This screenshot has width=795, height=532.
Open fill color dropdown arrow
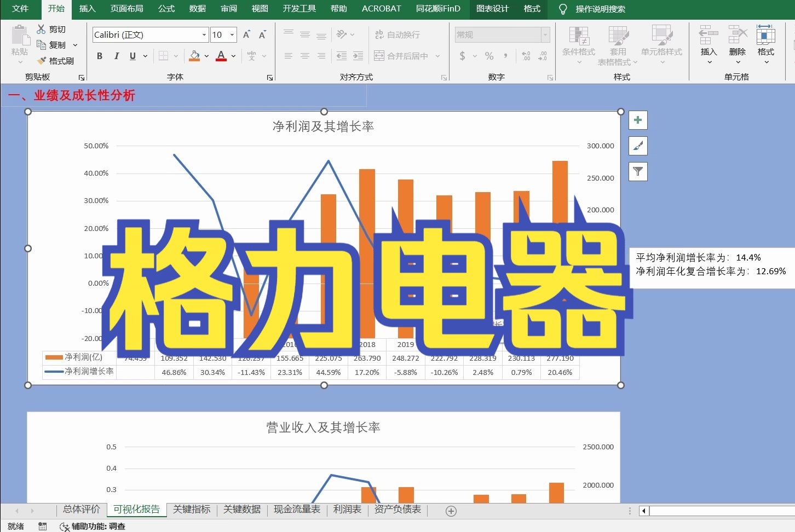[x=206, y=56]
